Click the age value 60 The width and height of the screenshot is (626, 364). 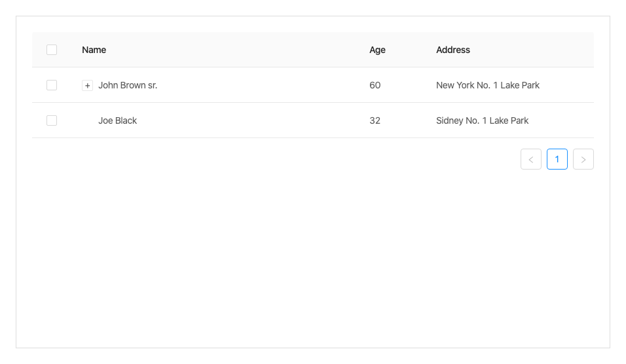[x=375, y=85]
